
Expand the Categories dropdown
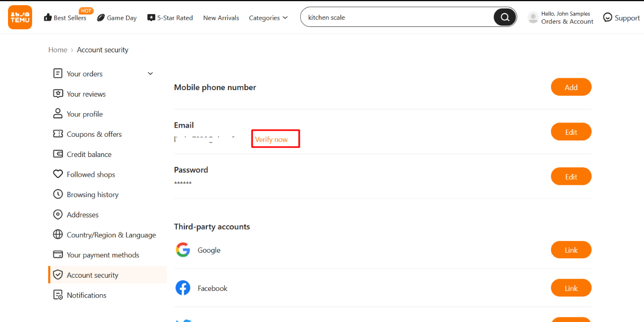tap(268, 17)
